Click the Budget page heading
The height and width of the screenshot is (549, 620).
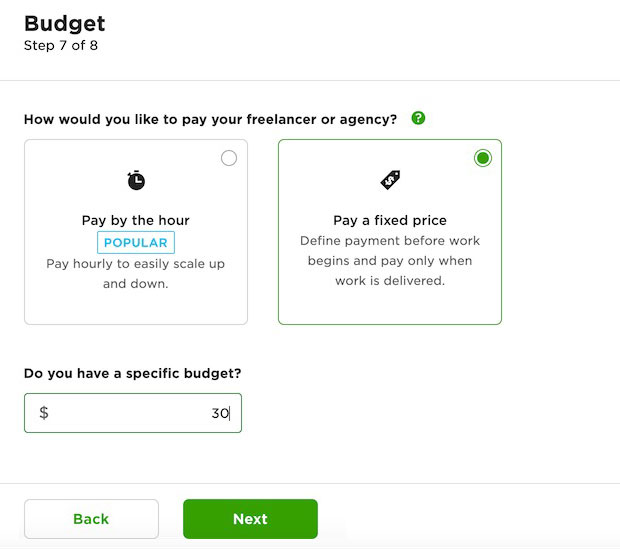tap(64, 23)
